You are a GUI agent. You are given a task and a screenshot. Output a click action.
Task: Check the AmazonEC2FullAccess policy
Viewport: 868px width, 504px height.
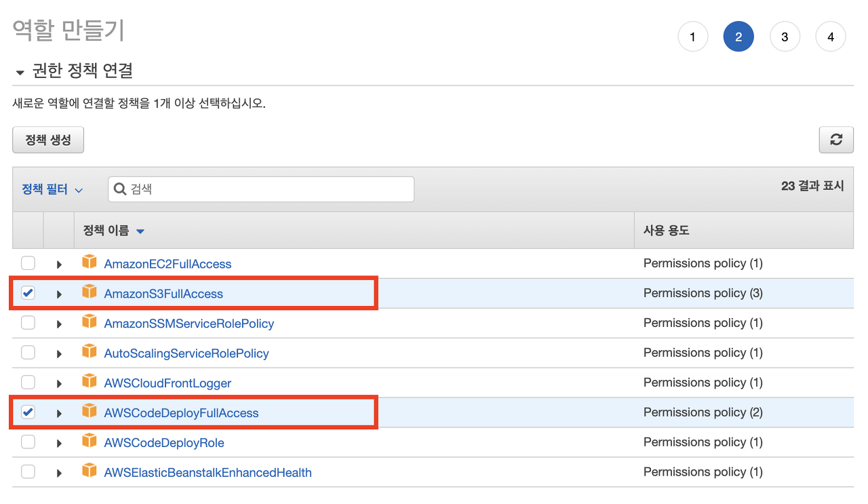click(x=27, y=263)
